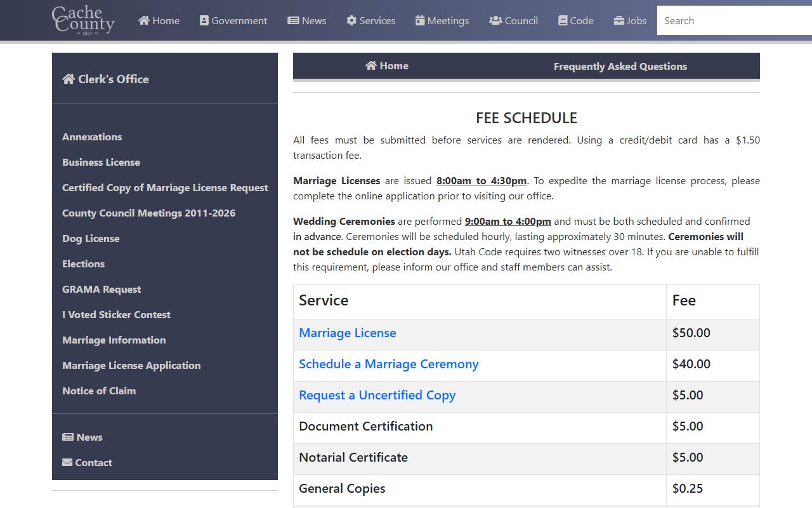This screenshot has width=812, height=508.
Task: Open Request a Uncertified Copy link
Action: pos(377,395)
